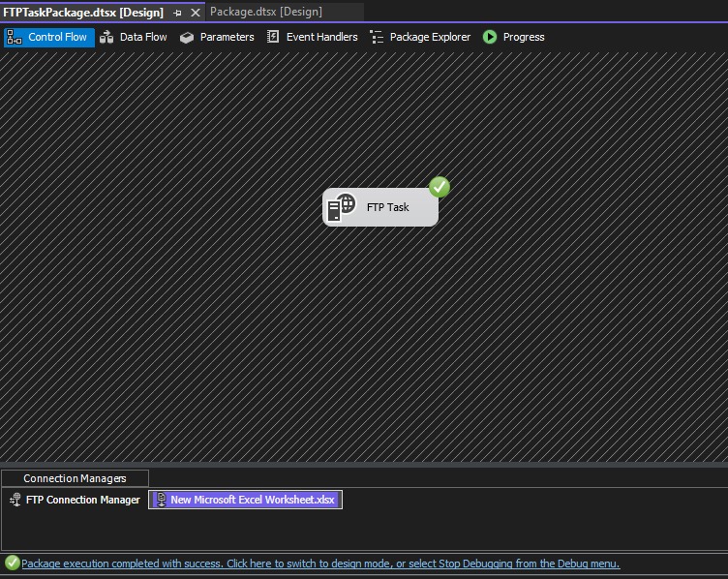
Task: Open the Data Flow tab
Action: pyautogui.click(x=134, y=37)
